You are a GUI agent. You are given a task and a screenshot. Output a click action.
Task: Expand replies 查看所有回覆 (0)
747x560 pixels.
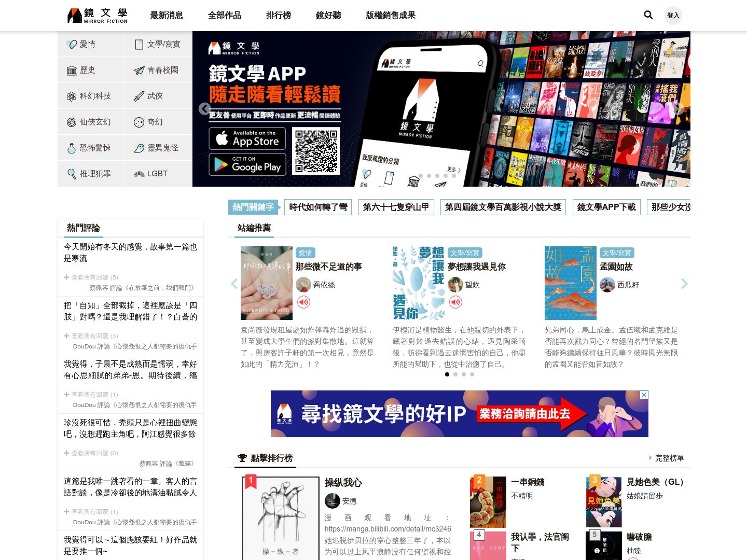(91, 453)
